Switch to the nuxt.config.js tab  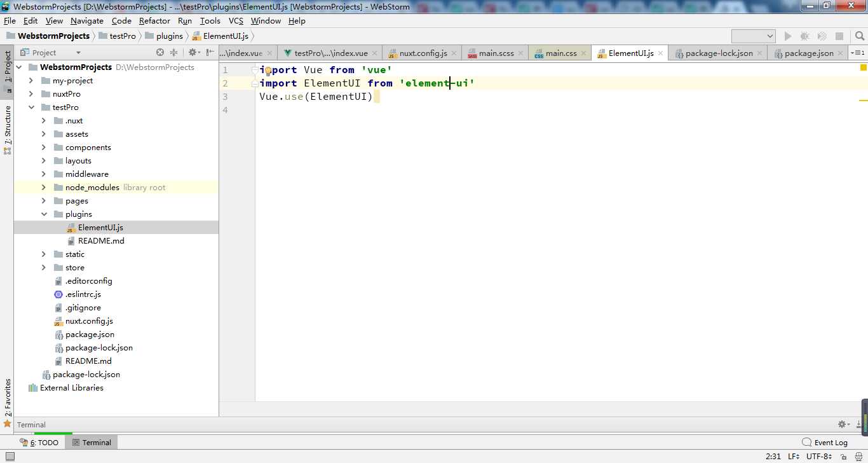click(x=423, y=53)
